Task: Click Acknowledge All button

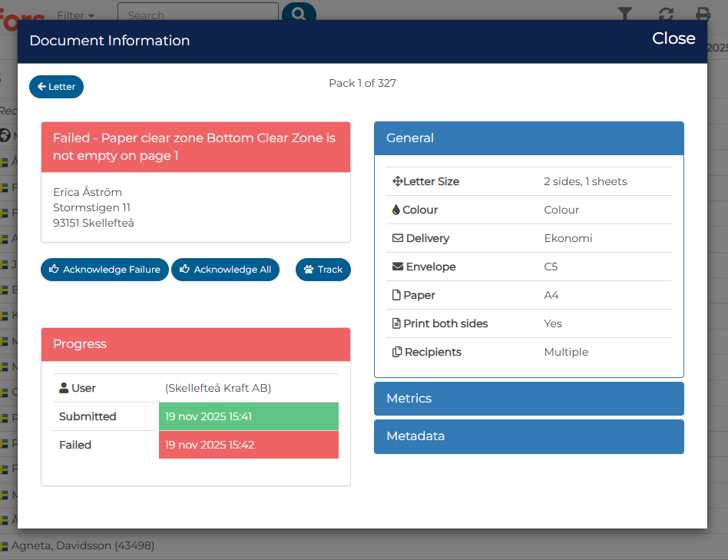Action: 225,270
